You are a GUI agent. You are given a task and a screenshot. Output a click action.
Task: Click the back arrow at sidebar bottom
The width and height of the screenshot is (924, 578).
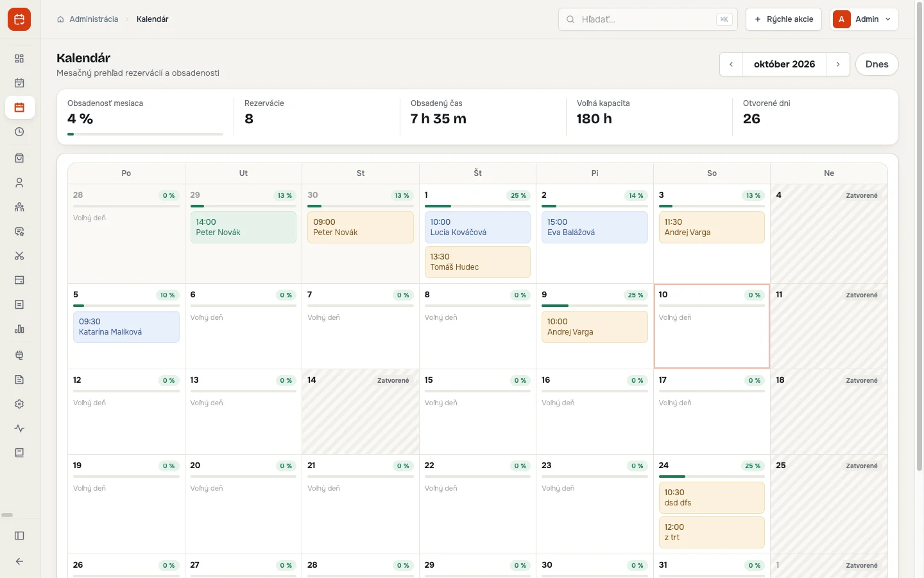click(19, 561)
